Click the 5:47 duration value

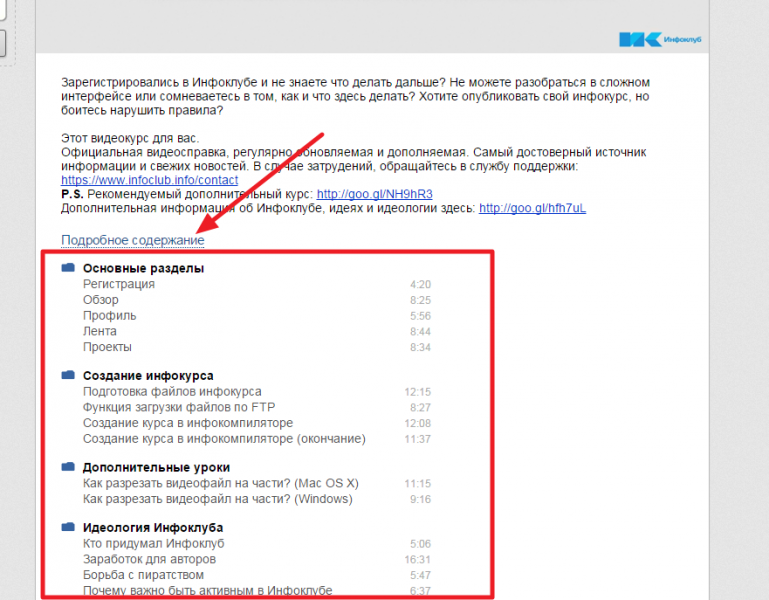[x=420, y=575]
